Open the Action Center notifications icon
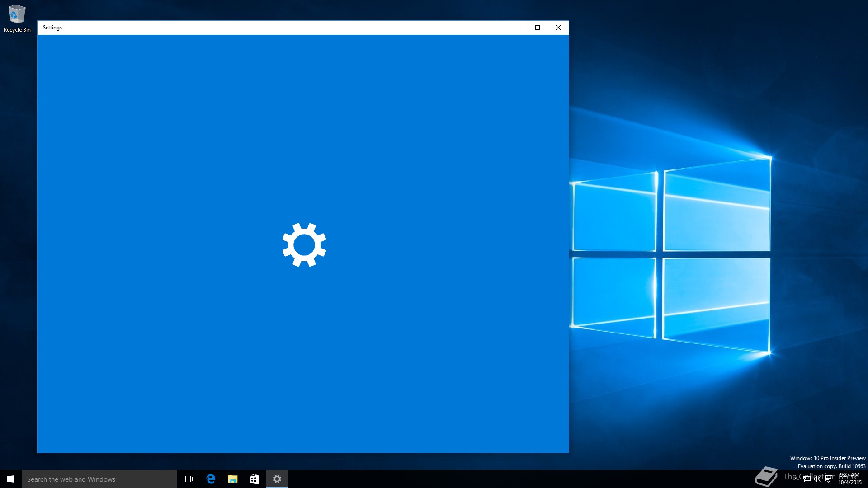The image size is (868, 488). click(829, 479)
